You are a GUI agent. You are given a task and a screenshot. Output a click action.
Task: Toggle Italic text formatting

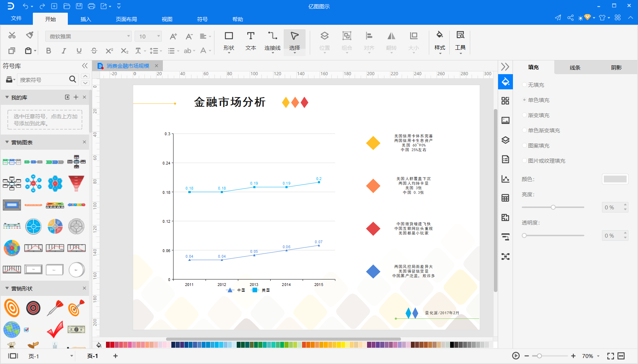(64, 51)
